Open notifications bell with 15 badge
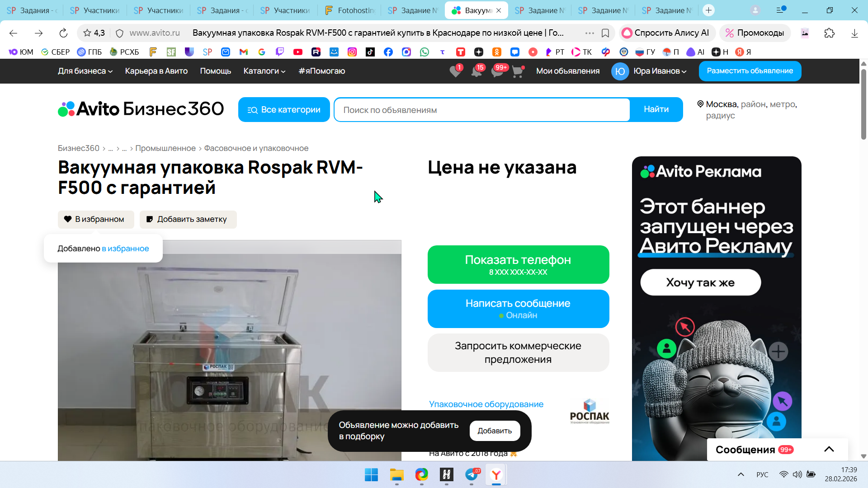 tap(476, 71)
